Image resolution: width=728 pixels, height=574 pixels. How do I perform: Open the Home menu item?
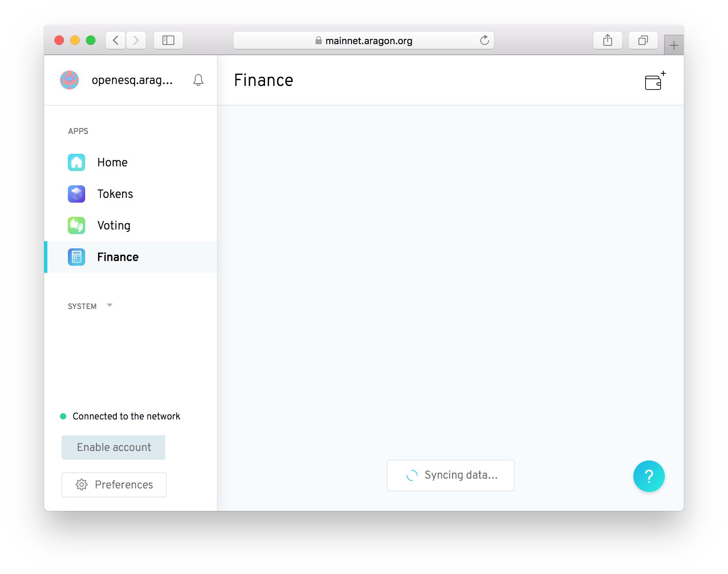point(131,162)
